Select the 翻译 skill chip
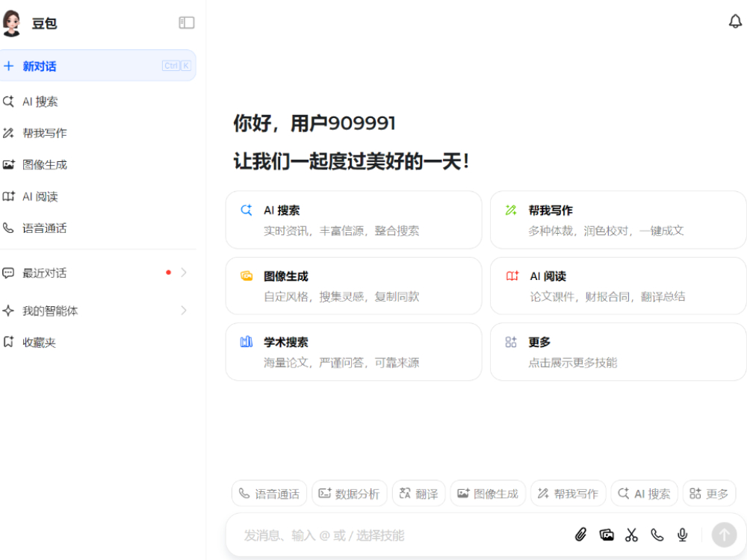The width and height of the screenshot is (747, 560). coord(419,494)
